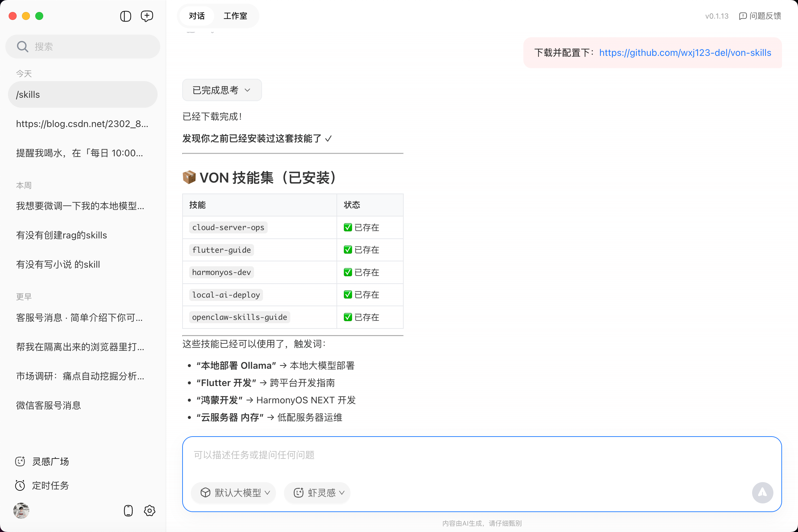Click the search magnifier icon

click(22, 47)
